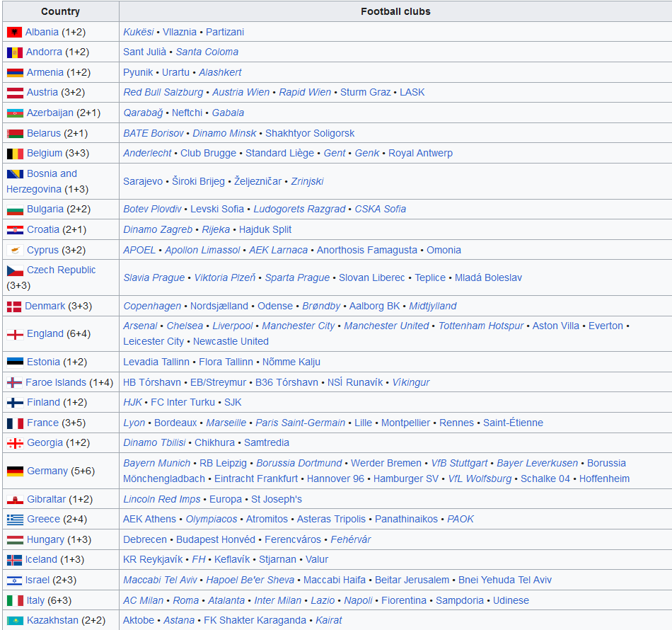Click the Andorra flag icon
The height and width of the screenshot is (630, 672).
pos(15,52)
